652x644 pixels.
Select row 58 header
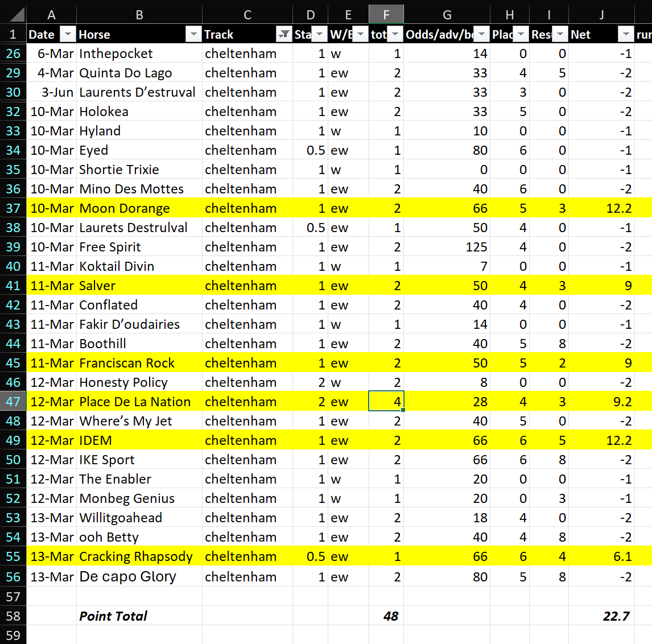pos(13,616)
